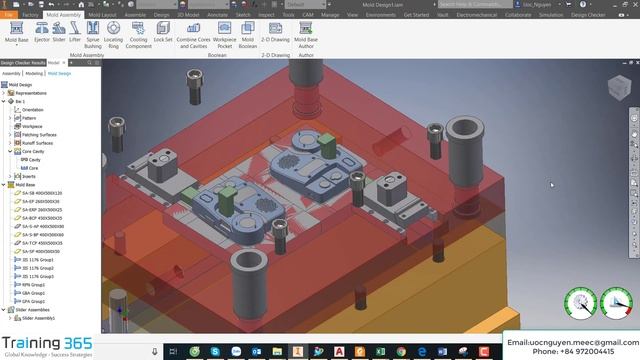
Task: Open the Cooling Component tool
Action: [x=138, y=35]
